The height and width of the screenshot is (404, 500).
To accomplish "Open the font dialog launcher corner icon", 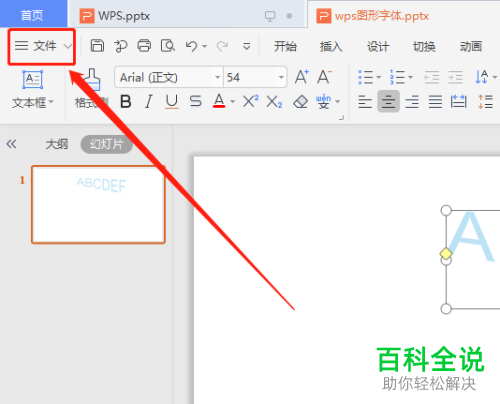I will [x=341, y=117].
